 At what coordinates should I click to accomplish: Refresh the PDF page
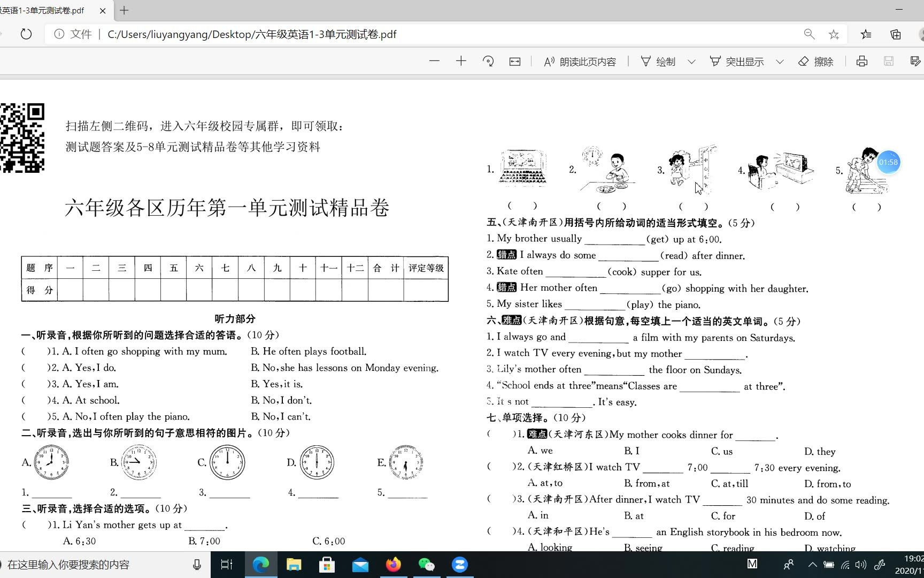[26, 34]
